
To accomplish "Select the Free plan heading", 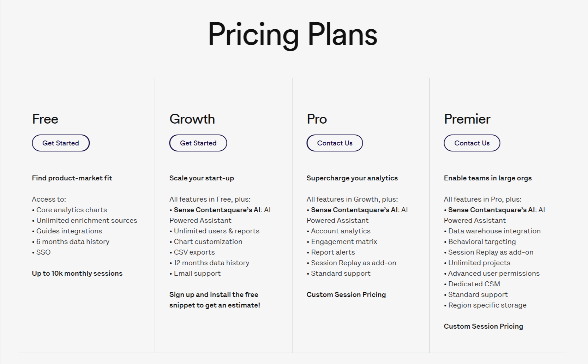I will 45,119.
